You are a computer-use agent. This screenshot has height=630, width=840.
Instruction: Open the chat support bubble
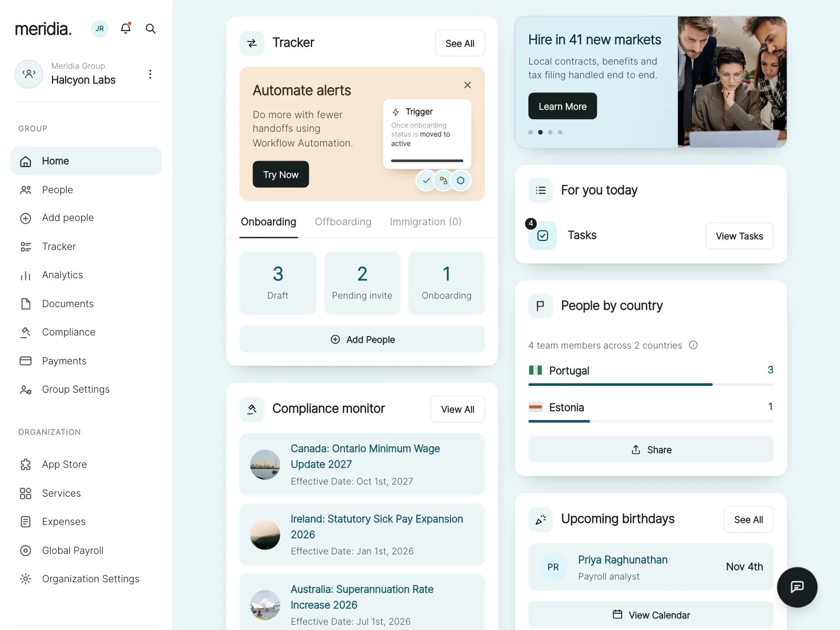coord(797,587)
